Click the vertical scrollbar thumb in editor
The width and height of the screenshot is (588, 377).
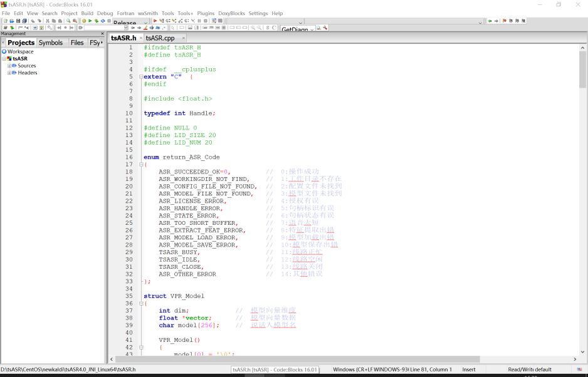pyautogui.click(x=582, y=70)
